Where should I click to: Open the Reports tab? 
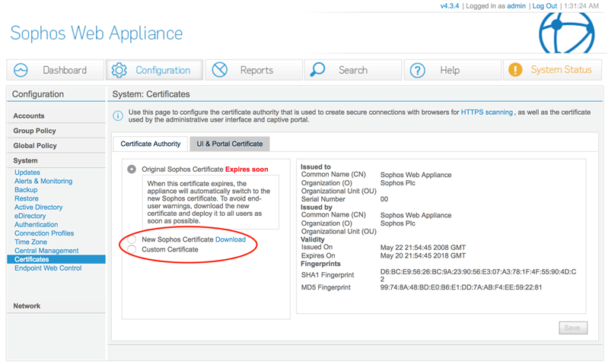click(x=254, y=70)
